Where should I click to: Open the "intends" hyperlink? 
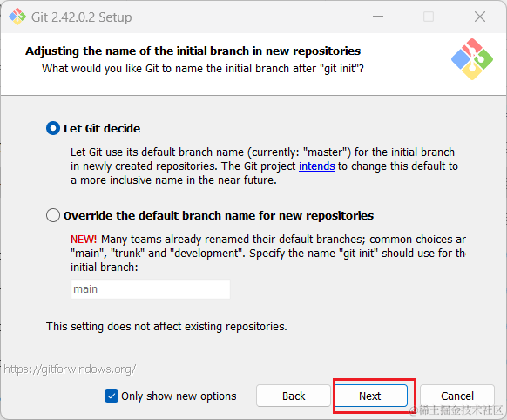(316, 166)
